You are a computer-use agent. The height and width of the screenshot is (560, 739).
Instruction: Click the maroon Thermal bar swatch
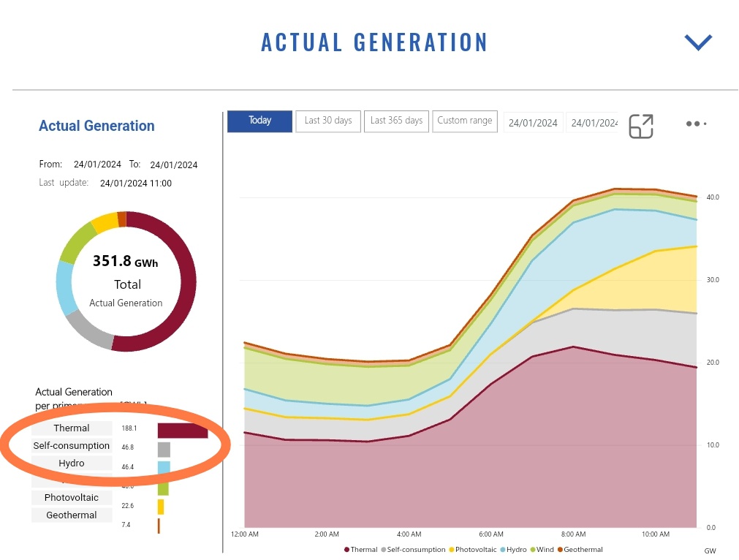183,431
